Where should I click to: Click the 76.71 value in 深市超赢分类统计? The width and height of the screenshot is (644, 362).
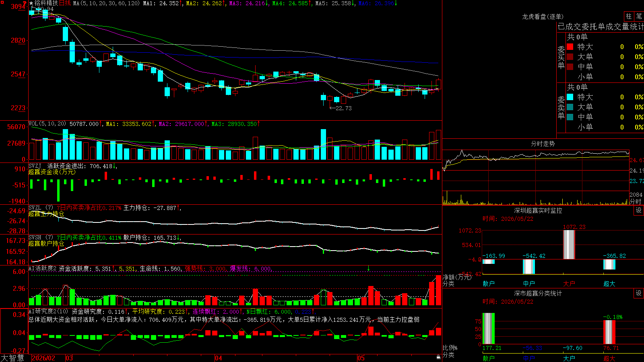coord(611,348)
